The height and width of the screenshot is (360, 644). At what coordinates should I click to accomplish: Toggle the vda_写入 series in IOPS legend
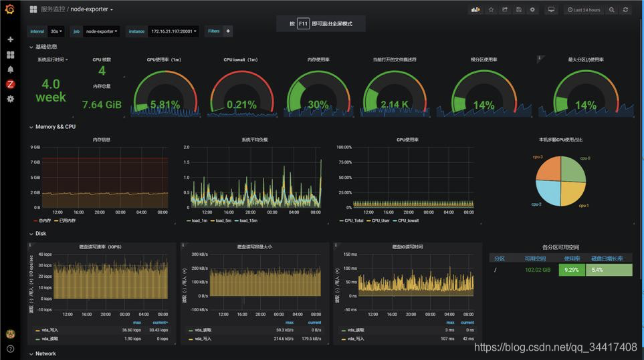pyautogui.click(x=47, y=330)
